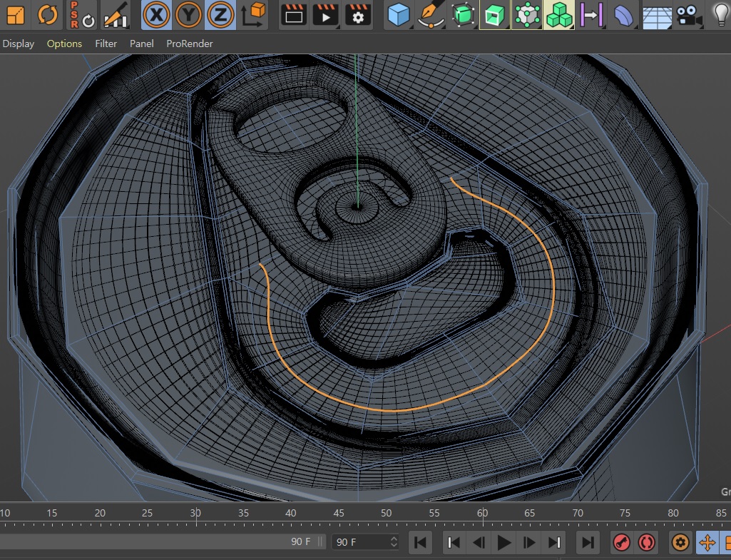Toggle Position keyframe recording button
The image size is (731, 560).
tap(707, 542)
